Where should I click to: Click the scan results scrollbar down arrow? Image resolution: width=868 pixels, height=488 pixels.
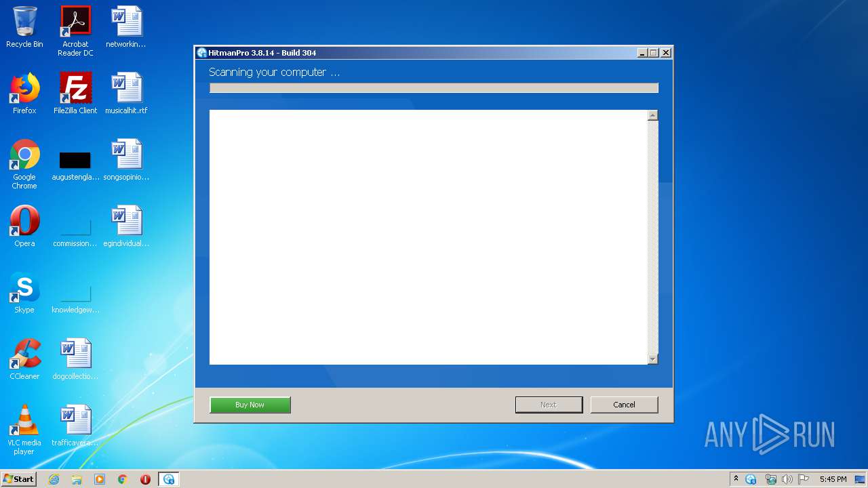[x=652, y=359]
